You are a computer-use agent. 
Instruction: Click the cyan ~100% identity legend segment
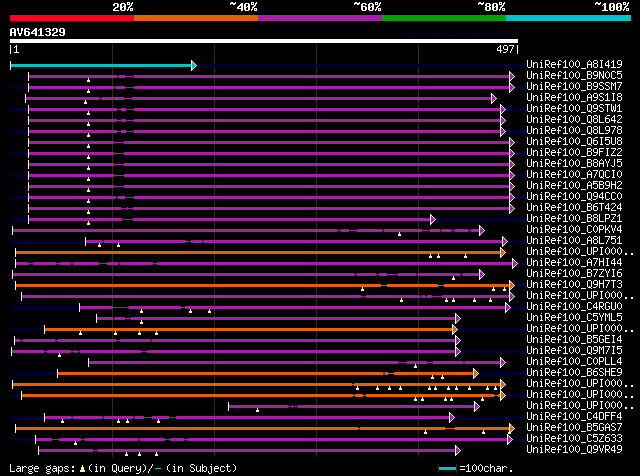pyautogui.click(x=569, y=18)
